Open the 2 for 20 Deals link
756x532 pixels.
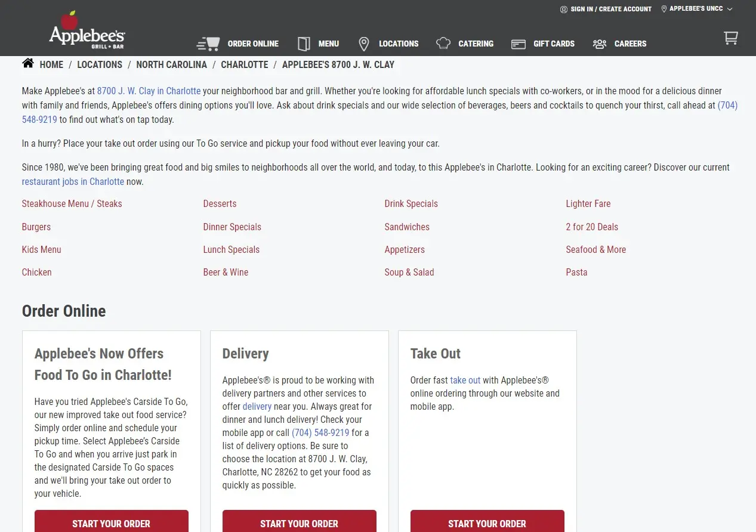point(592,227)
